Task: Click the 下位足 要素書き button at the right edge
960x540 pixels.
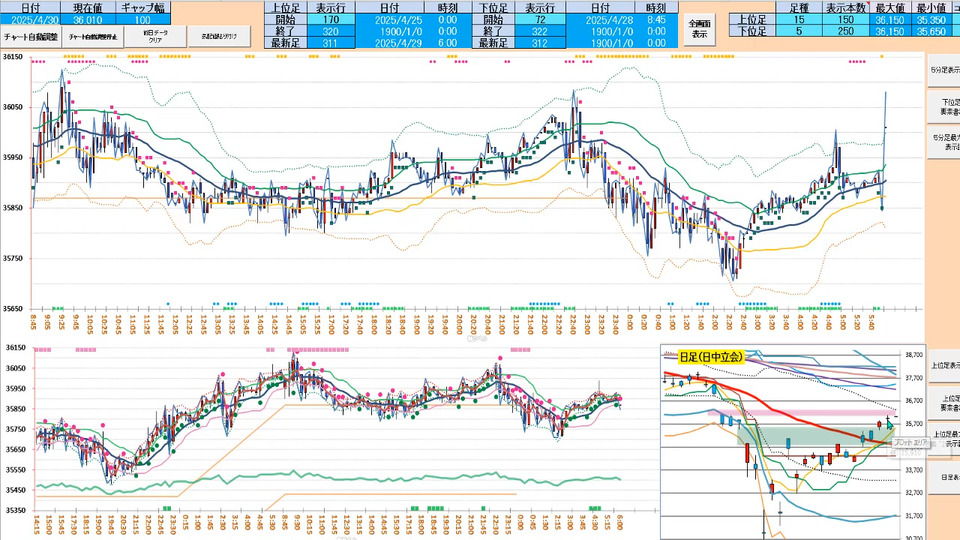Action: [x=943, y=107]
